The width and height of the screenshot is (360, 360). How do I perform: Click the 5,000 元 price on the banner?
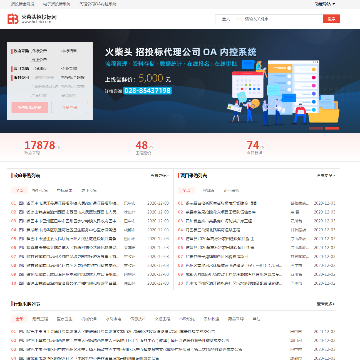(154, 79)
